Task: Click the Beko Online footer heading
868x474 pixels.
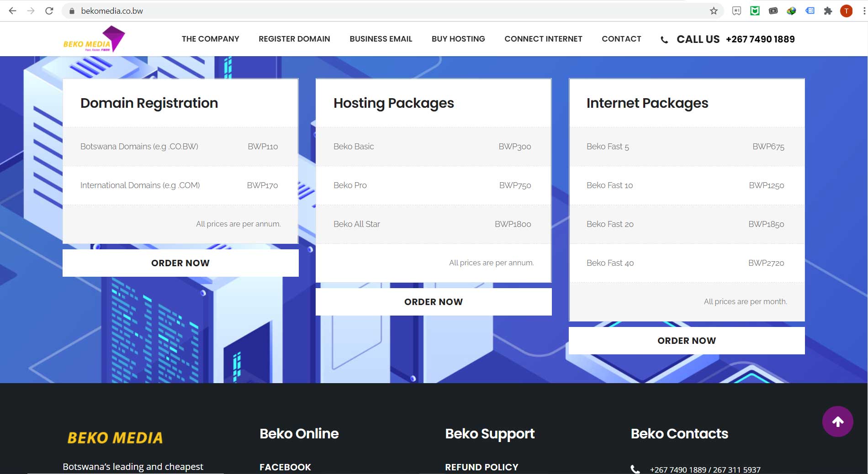Action: click(x=299, y=433)
